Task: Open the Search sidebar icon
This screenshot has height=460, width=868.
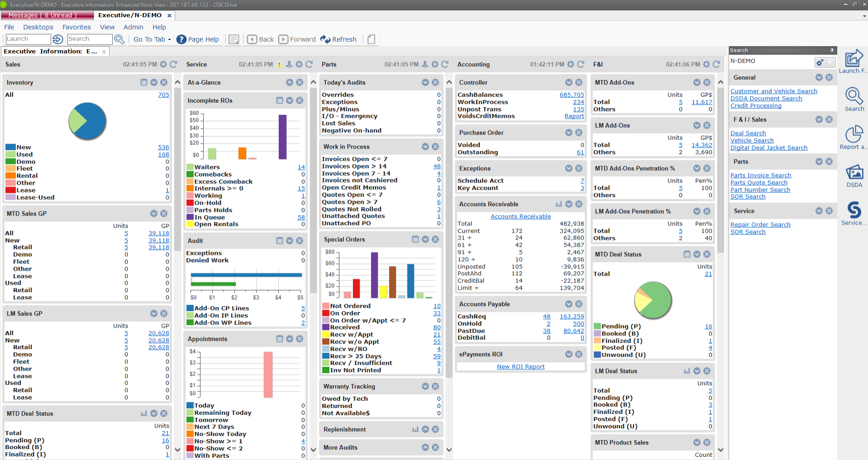Action: pyautogui.click(x=854, y=100)
